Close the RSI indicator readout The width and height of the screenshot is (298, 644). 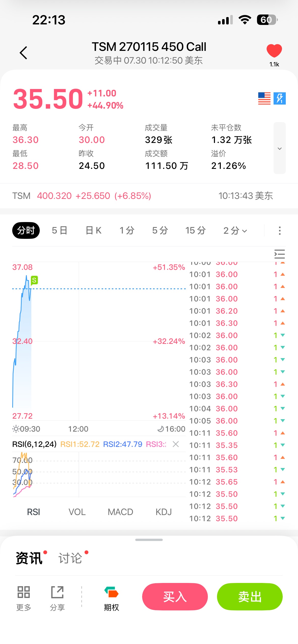tap(176, 444)
